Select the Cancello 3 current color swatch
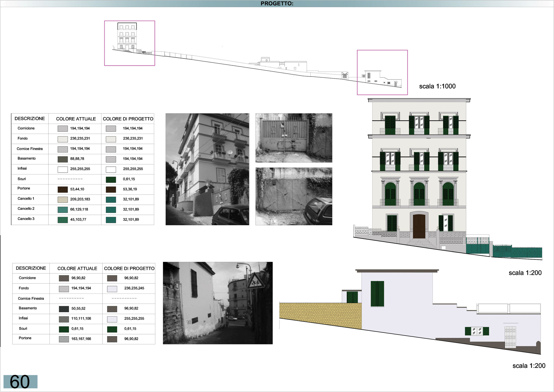This screenshot has height=392, width=554. tap(62, 220)
